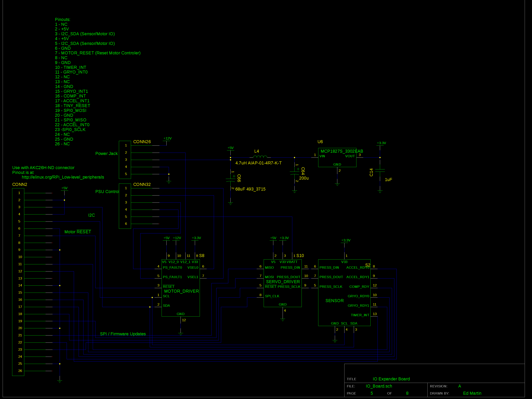
Task: Select the CONN32 PSU control connector body
Action: point(125,206)
